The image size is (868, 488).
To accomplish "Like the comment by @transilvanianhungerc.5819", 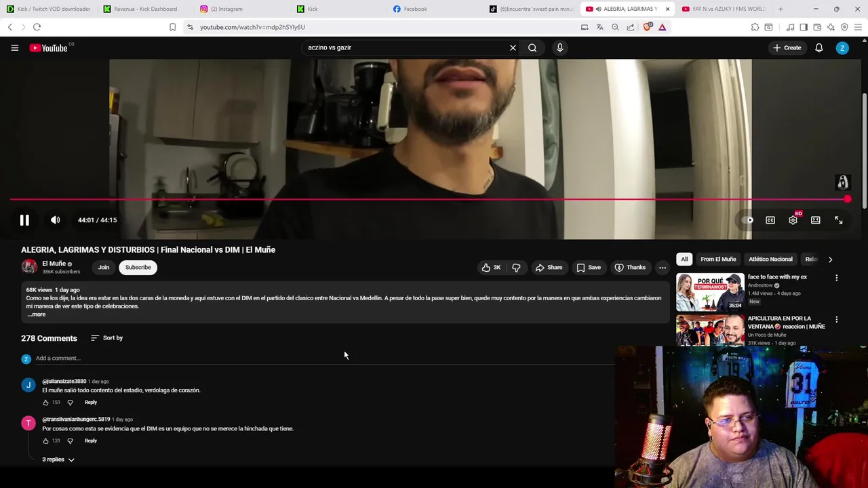I will [45, 441].
